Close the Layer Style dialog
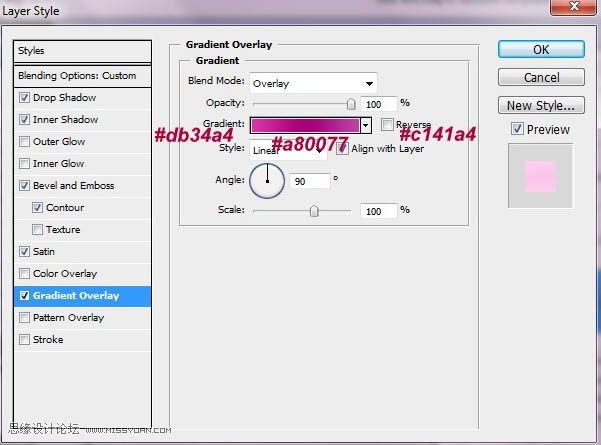601x445 pixels. (573, 7)
